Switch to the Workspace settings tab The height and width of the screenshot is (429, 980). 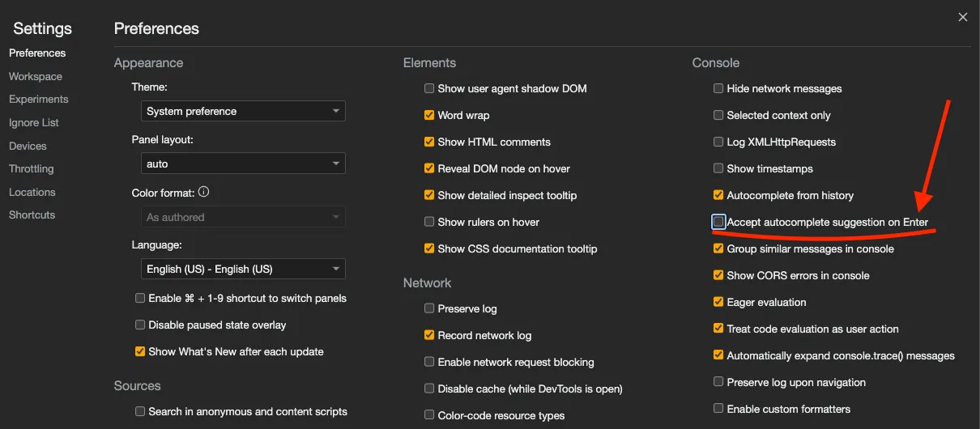(36, 76)
